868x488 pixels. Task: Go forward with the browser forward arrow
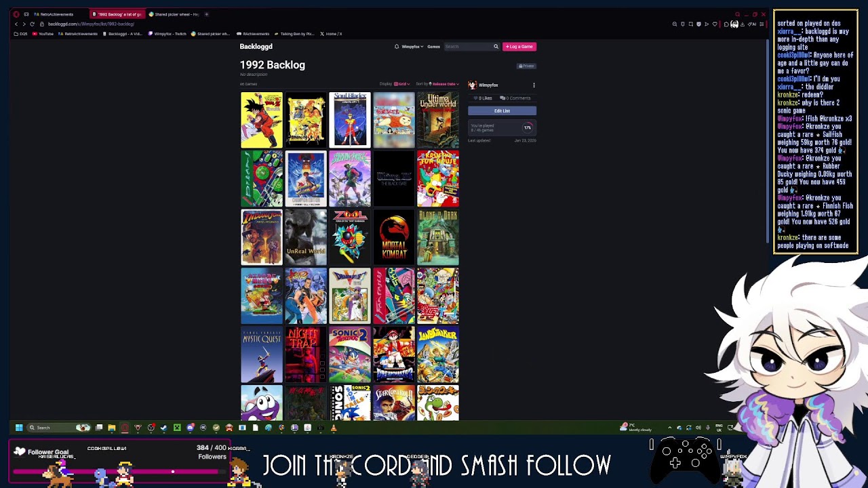point(24,24)
